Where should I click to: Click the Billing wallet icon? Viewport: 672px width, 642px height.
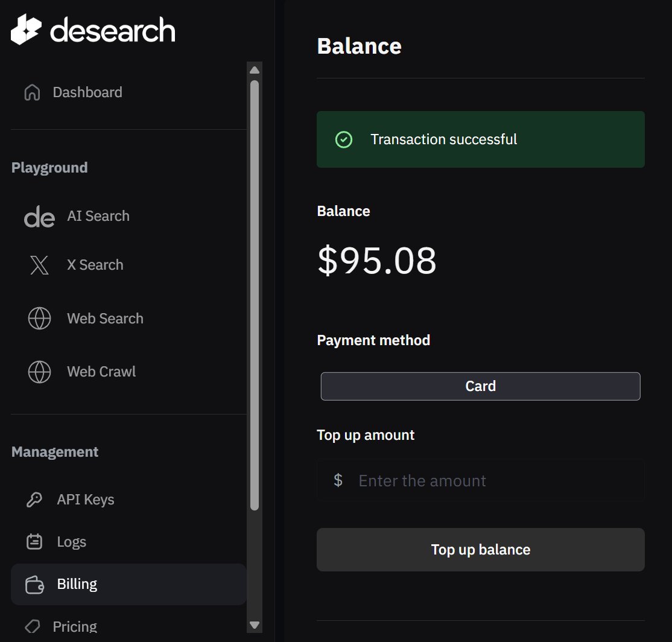point(34,585)
